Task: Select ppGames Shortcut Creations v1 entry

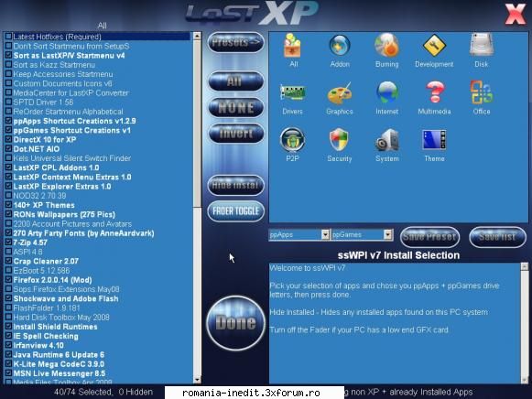Action: tap(72, 130)
